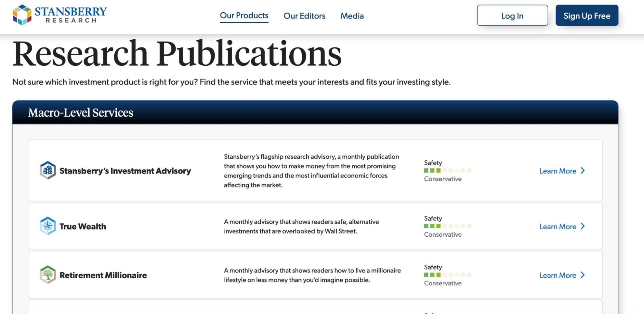Go to the Media menu item
644x314 pixels.
pyautogui.click(x=352, y=16)
